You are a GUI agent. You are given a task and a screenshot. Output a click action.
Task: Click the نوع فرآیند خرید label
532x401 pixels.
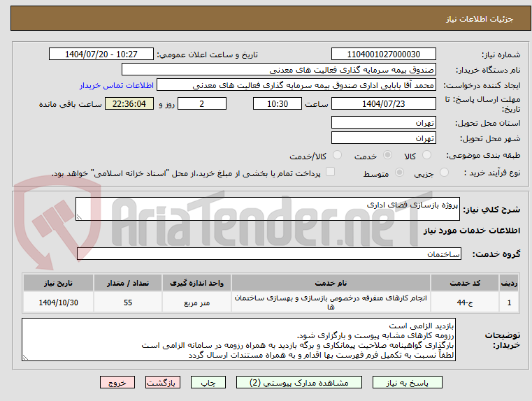click(x=492, y=173)
